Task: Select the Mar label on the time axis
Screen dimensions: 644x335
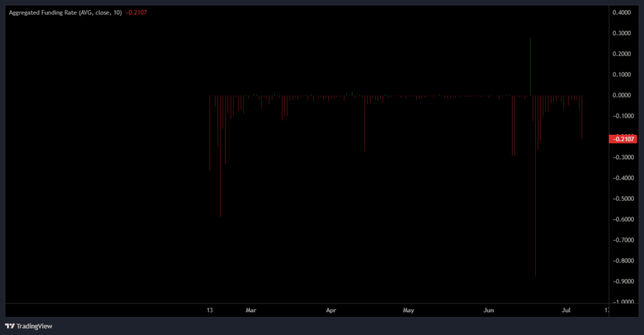Action: [251, 310]
